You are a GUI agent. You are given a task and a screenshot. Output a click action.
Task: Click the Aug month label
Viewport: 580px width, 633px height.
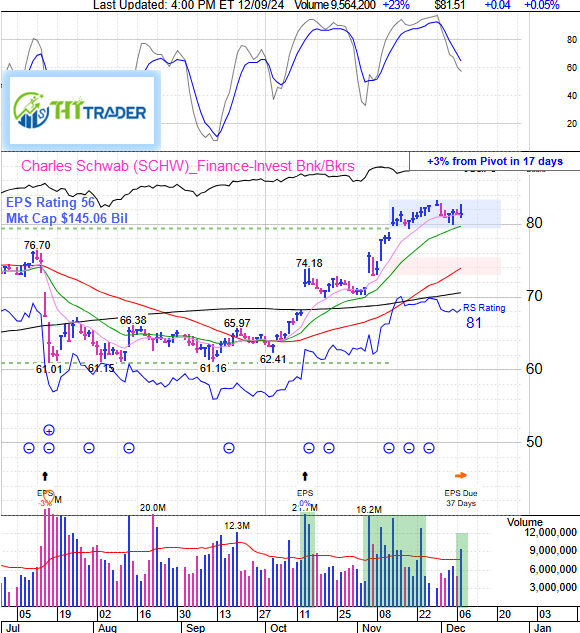107,628
